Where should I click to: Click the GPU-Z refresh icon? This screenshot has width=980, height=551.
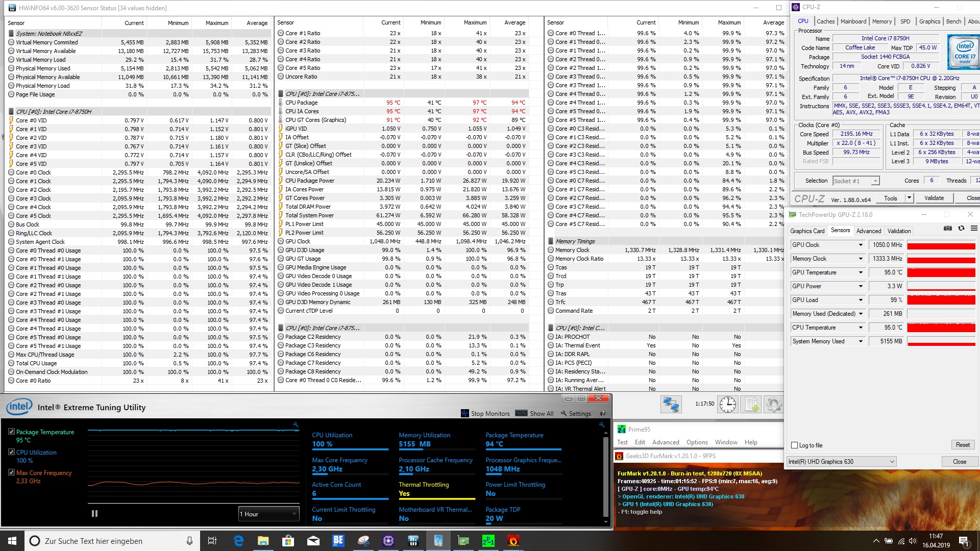(961, 228)
